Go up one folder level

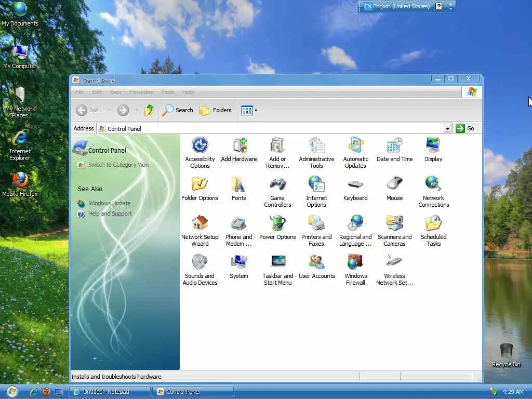point(149,110)
